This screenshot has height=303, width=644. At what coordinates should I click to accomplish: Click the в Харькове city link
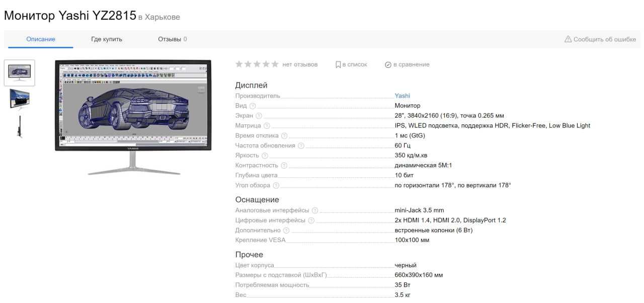(159, 17)
